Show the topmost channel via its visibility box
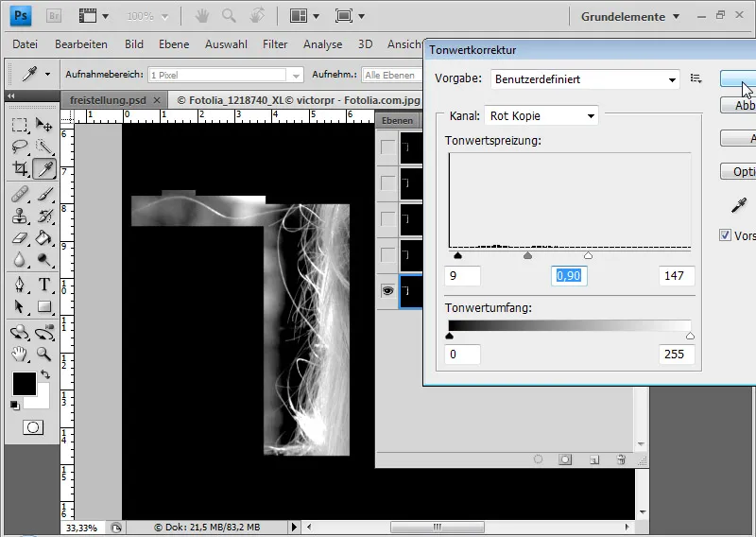Screen dimensions: 756x537 click(387, 147)
